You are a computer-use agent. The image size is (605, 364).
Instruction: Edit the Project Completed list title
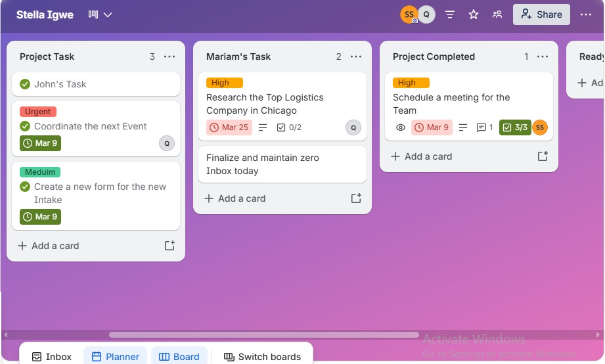point(434,57)
